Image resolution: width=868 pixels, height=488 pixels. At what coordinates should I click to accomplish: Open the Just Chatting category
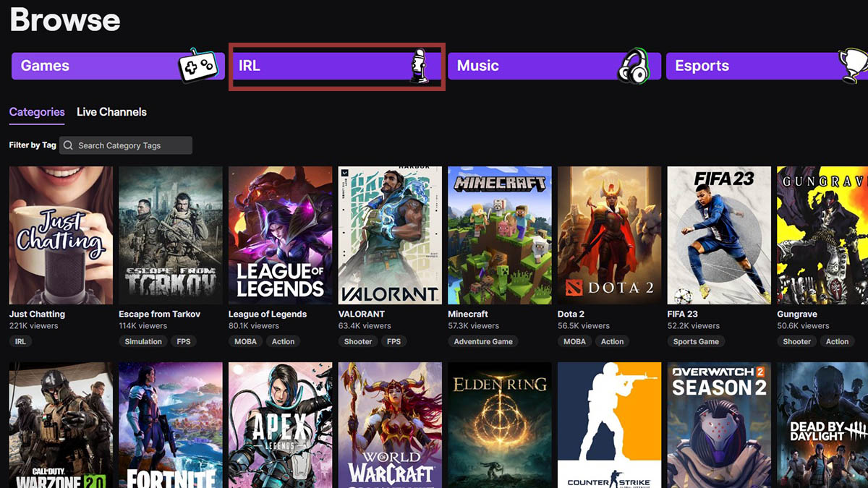pyautogui.click(x=60, y=235)
